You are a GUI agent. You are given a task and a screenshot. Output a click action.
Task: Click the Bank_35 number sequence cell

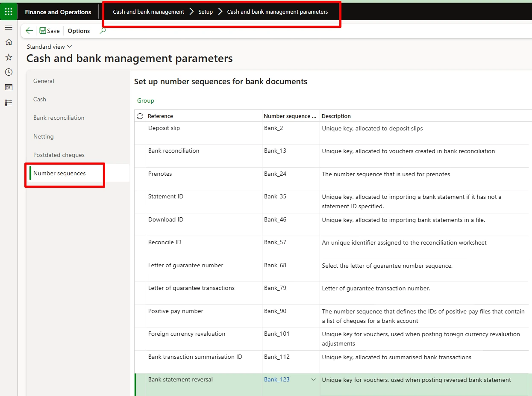click(291, 201)
